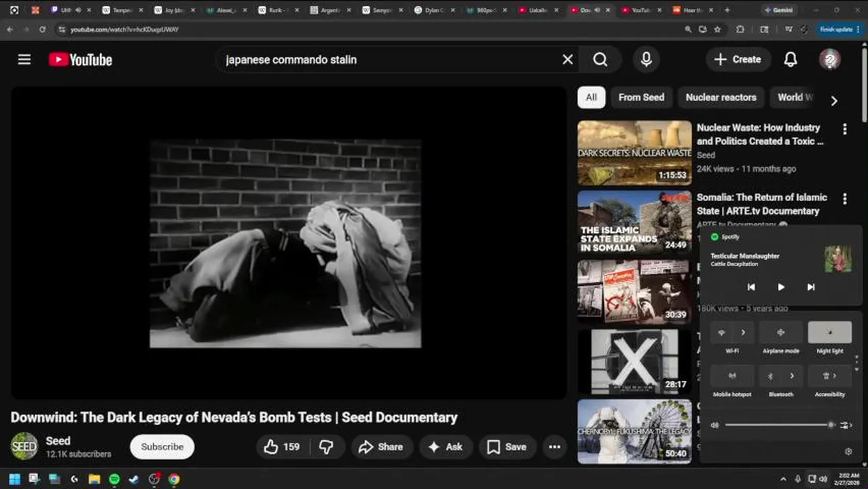Play the Spotify track Testicular Manslaughter
Screen dimensions: 868x489
click(781, 287)
